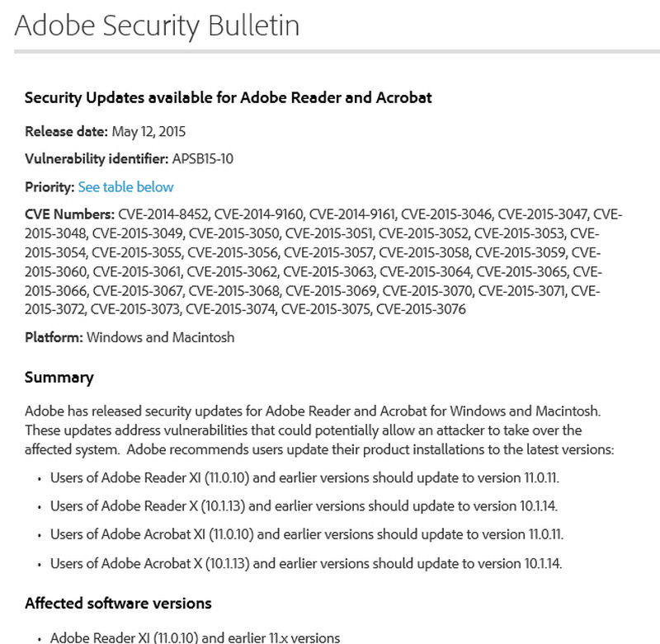Click the "Release date:" label

click(66, 131)
